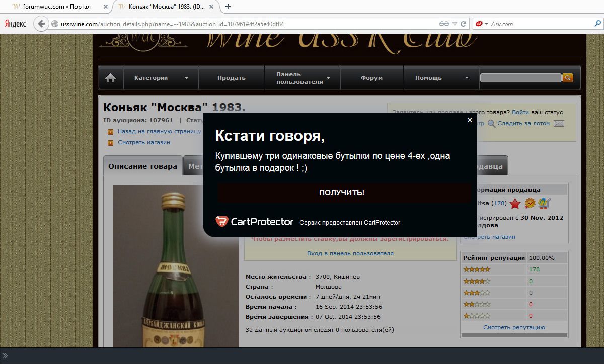The width and height of the screenshot is (604, 364).
Task: Click the envelope icon beside Следить за лотом
Action: (x=559, y=124)
